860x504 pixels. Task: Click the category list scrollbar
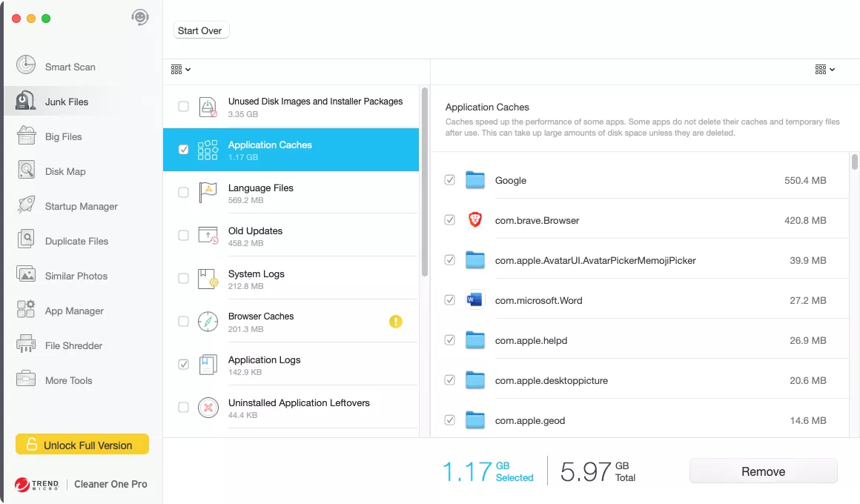[x=425, y=182]
